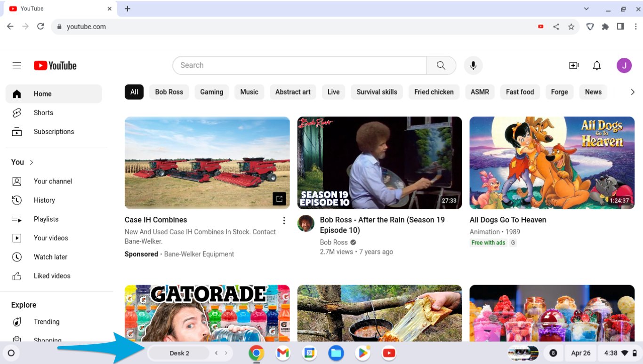Screen dimensions: 643x364
Task: Open the YouTube guide hamburger menu
Action: tap(17, 65)
